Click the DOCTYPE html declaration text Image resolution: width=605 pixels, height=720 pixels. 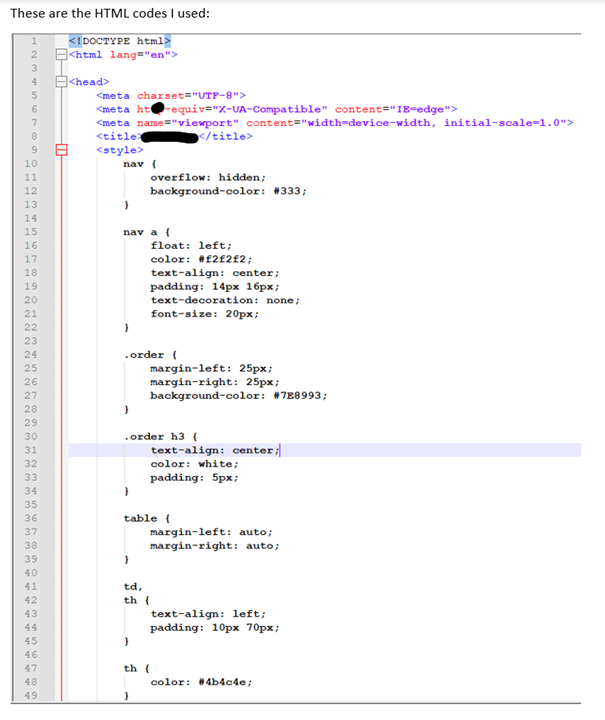[120, 41]
